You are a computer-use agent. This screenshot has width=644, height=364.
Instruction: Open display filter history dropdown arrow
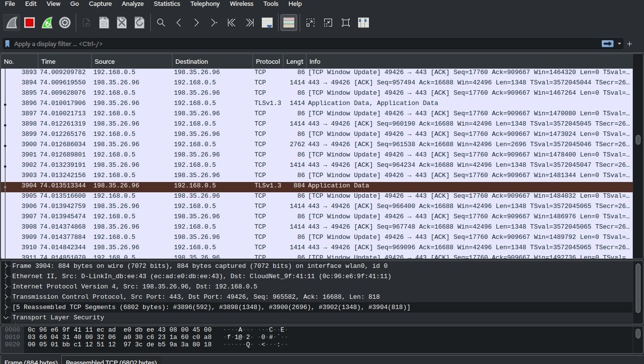click(619, 44)
